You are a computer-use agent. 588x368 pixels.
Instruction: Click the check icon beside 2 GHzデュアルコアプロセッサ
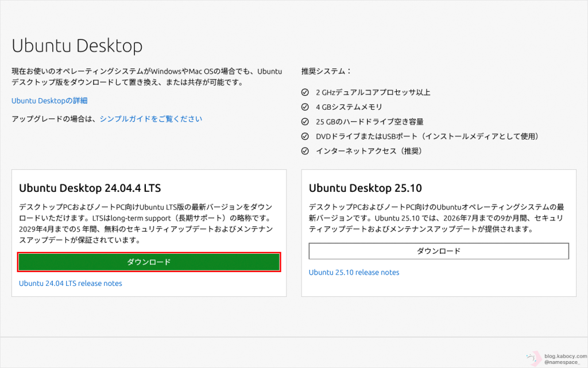click(305, 92)
